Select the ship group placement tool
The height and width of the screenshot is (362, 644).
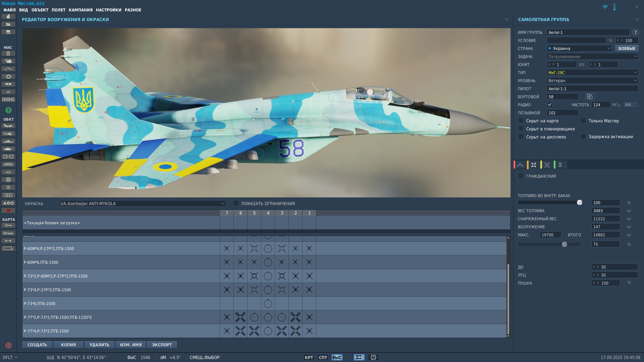[8, 141]
